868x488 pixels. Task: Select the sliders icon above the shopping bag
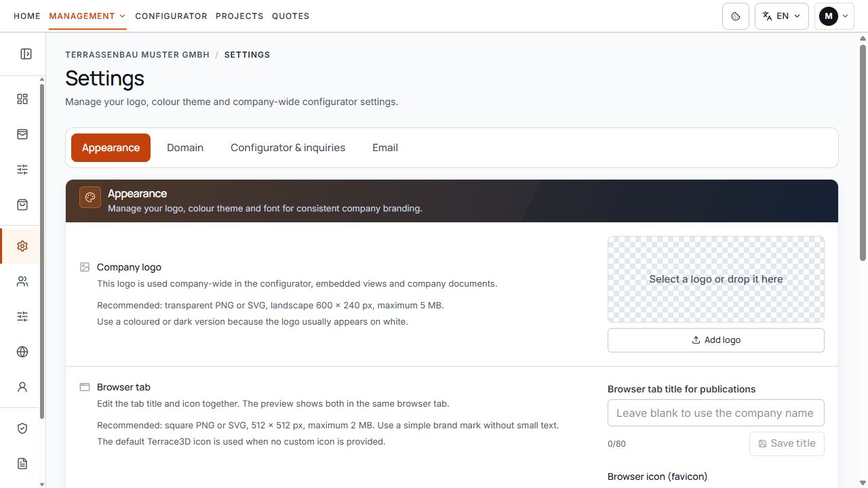tap(22, 169)
